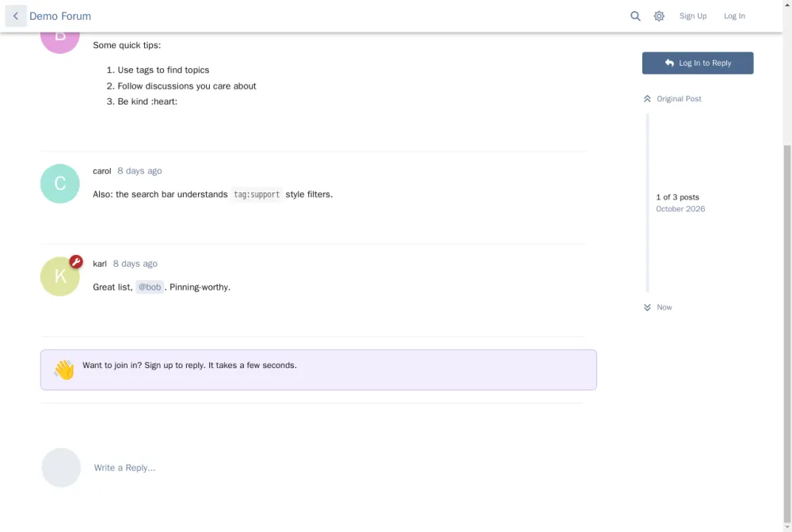Click the 'Want to join in?' banner text

189,366
